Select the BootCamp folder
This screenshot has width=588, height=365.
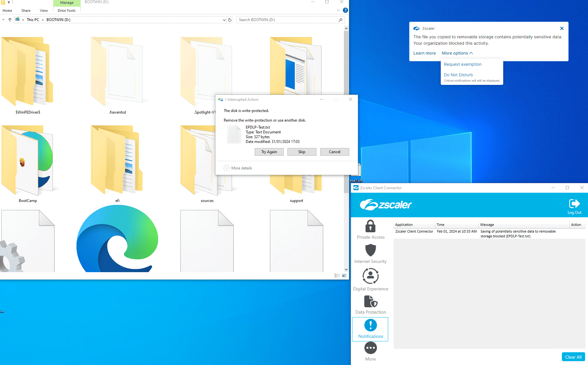point(28,164)
